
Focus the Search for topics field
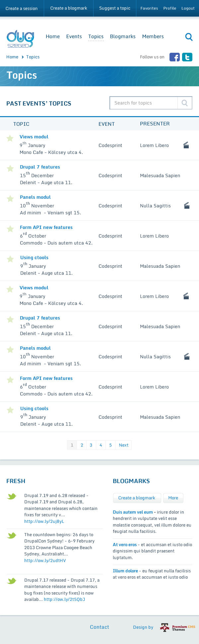coord(144,103)
